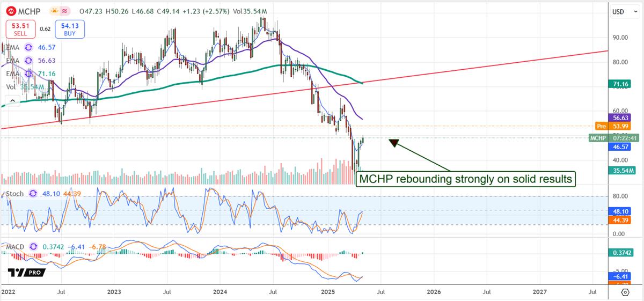This screenshot has height=301, width=644.
Task: Click the 2026 label on time axis
Action: coord(434,292)
